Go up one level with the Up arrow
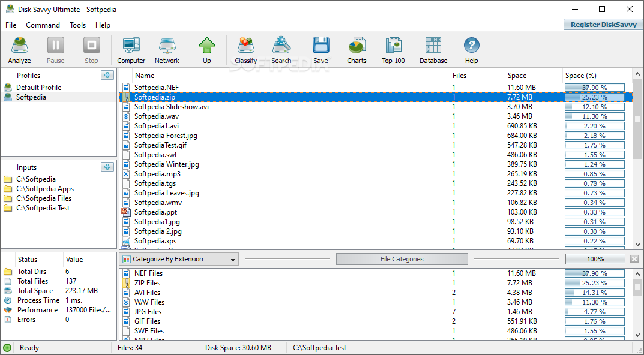The image size is (644, 355). tap(206, 45)
